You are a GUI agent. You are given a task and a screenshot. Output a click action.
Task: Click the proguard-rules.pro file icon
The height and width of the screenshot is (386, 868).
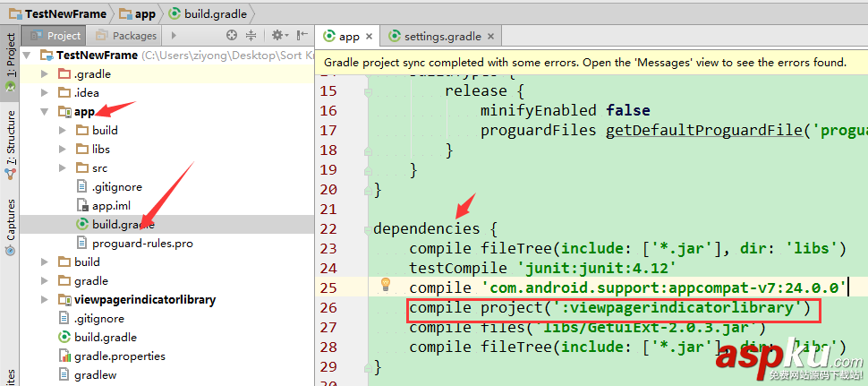tap(82, 243)
